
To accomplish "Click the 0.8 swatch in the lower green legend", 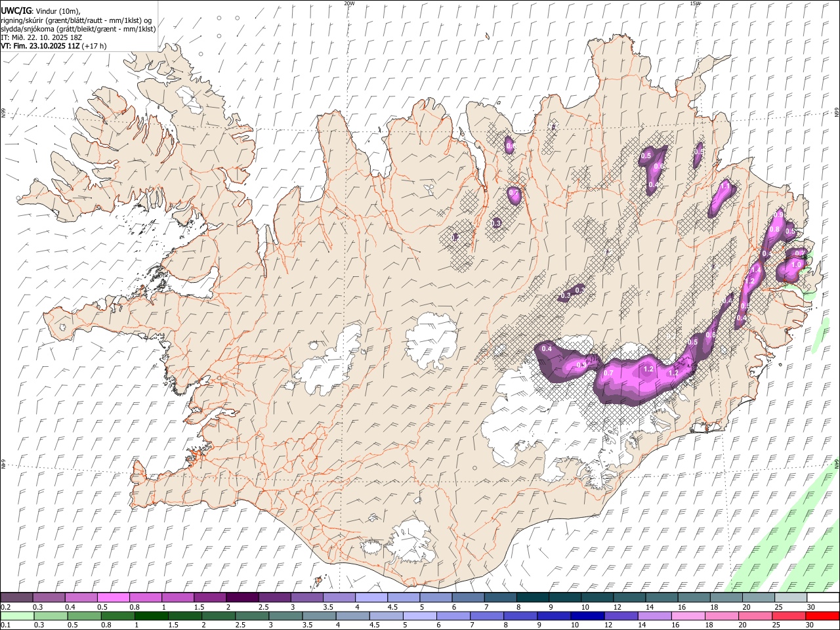I will [118, 616].
